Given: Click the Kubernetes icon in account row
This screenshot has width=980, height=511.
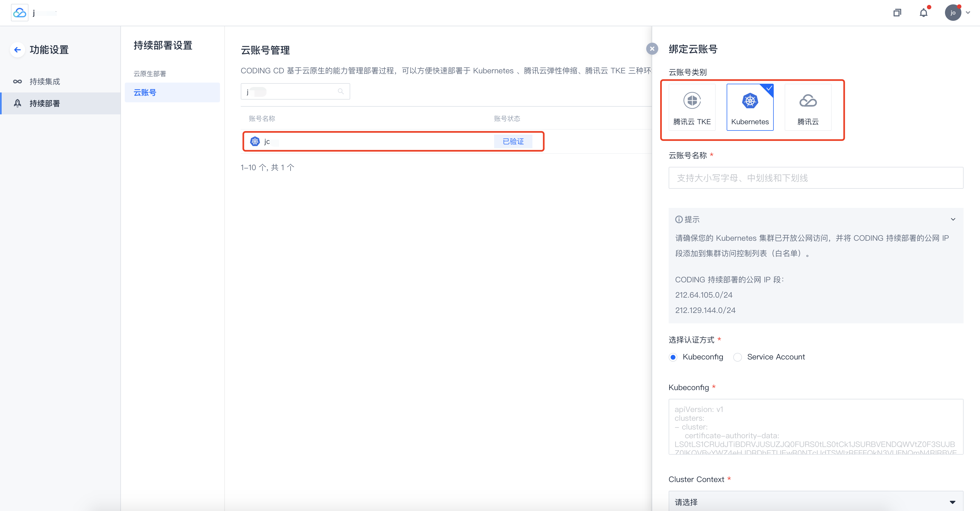Looking at the screenshot, I should [x=255, y=141].
